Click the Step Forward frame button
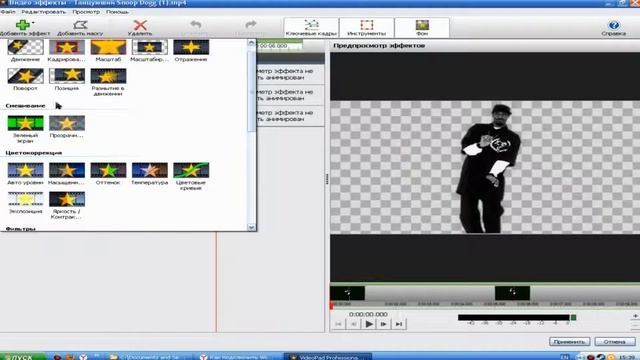The width and height of the screenshot is (640, 360). (384, 324)
